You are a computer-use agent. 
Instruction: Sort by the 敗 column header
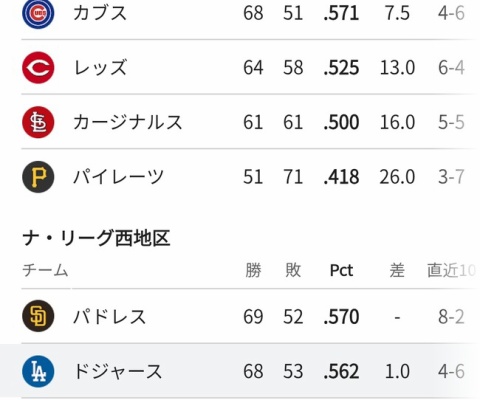pos(293,270)
